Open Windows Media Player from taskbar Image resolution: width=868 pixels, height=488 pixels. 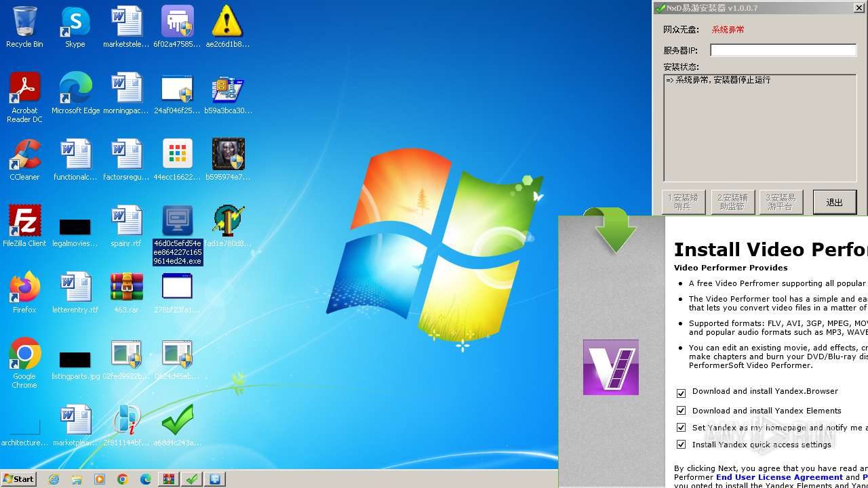point(100,479)
